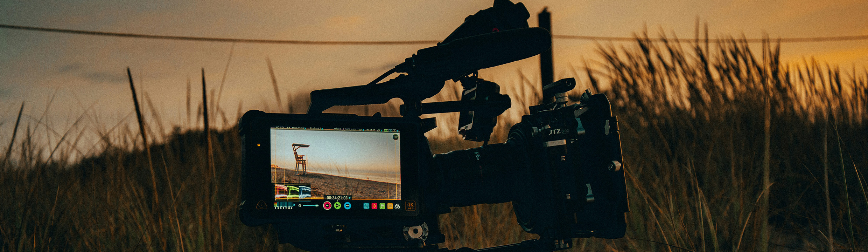
Task: Open the blue Menu button
Action: pos(347,206)
